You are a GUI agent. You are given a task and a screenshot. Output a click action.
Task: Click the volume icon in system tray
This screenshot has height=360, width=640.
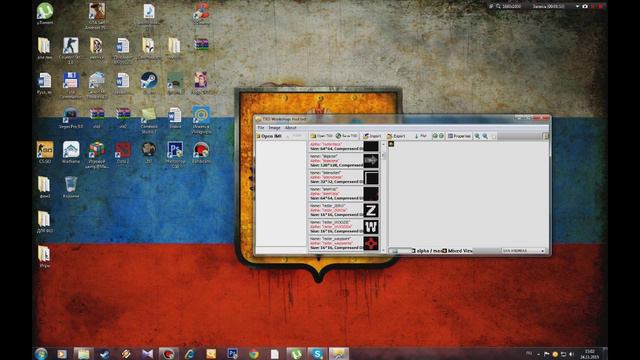pos(571,354)
